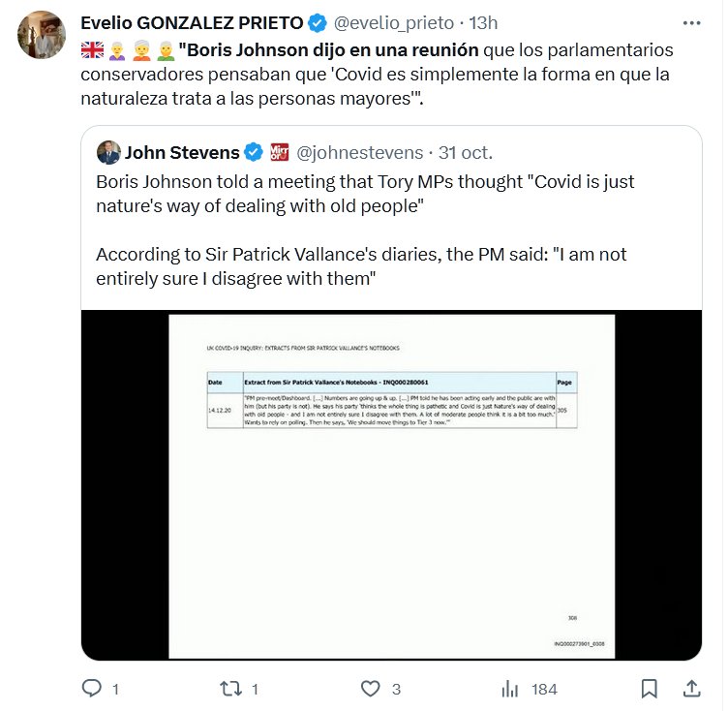Enlarge the Vallance notebook extract image
Image resolution: width=728 pixels, height=711 pixels.
[x=391, y=485]
